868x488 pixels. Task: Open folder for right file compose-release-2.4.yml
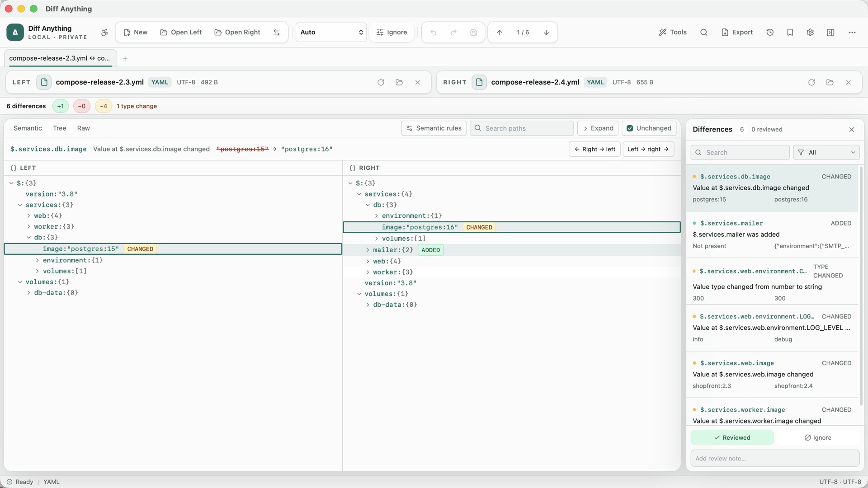830,82
